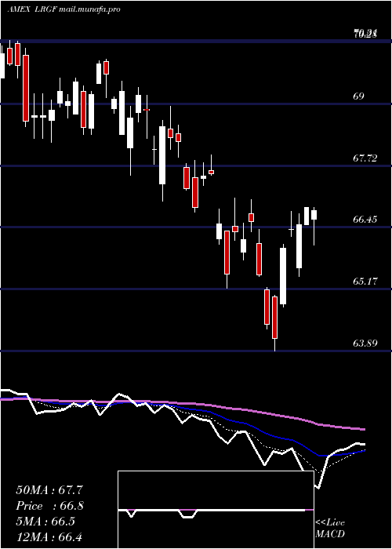Viewport: 392px width, 549px height.
Task: Select the 63.89 price level label
Action: 365,344
